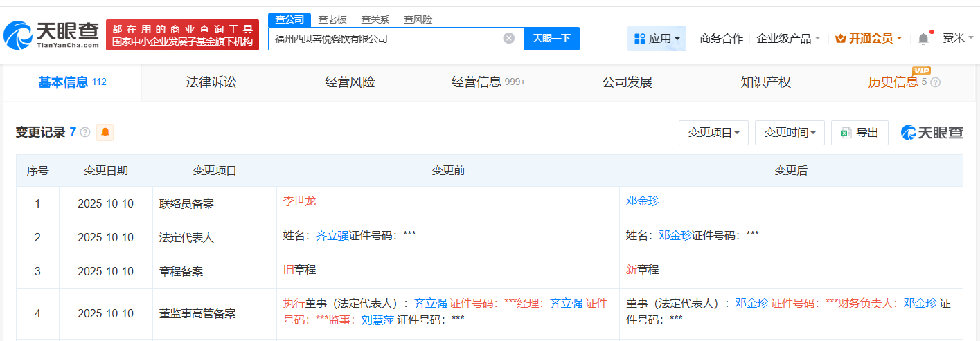Click the company name search input field
This screenshot has width=980, height=341.
point(384,39)
